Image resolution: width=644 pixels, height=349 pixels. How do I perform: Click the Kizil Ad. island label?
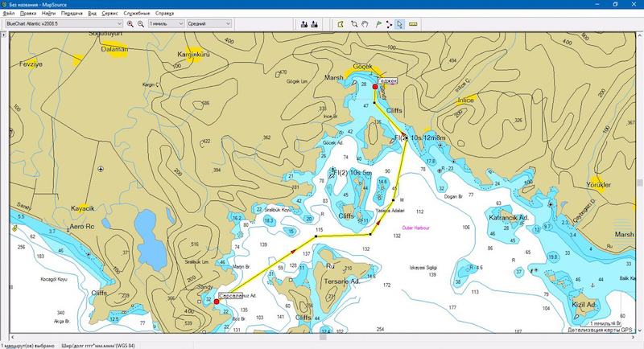(584, 305)
